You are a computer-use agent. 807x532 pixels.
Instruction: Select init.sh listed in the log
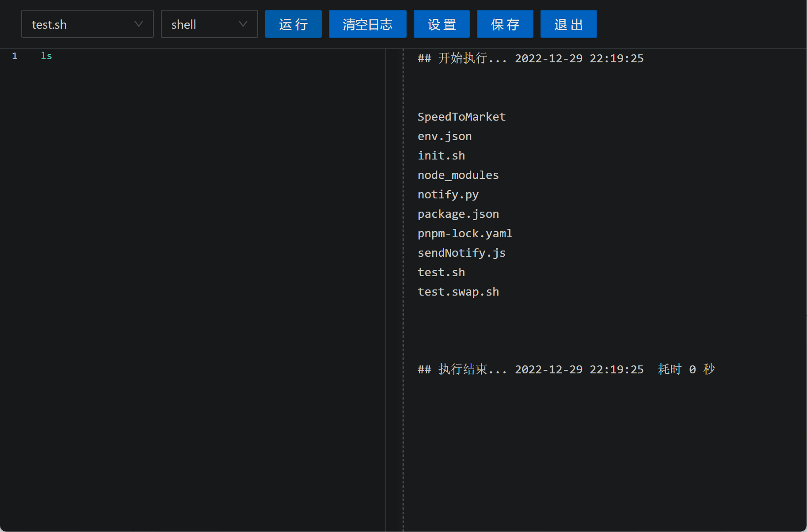tap(441, 156)
